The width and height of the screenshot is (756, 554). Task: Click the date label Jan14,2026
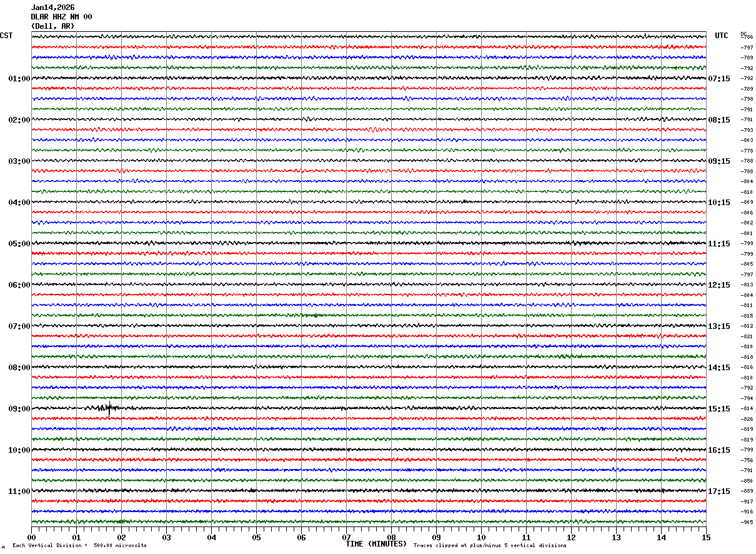[x=52, y=8]
